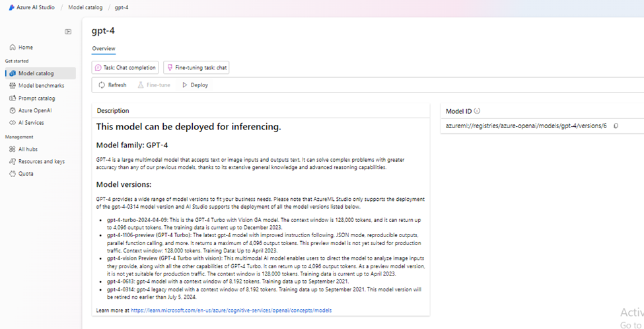Click the Azure OpenAI icon
This screenshot has height=329, width=644.
tap(13, 110)
